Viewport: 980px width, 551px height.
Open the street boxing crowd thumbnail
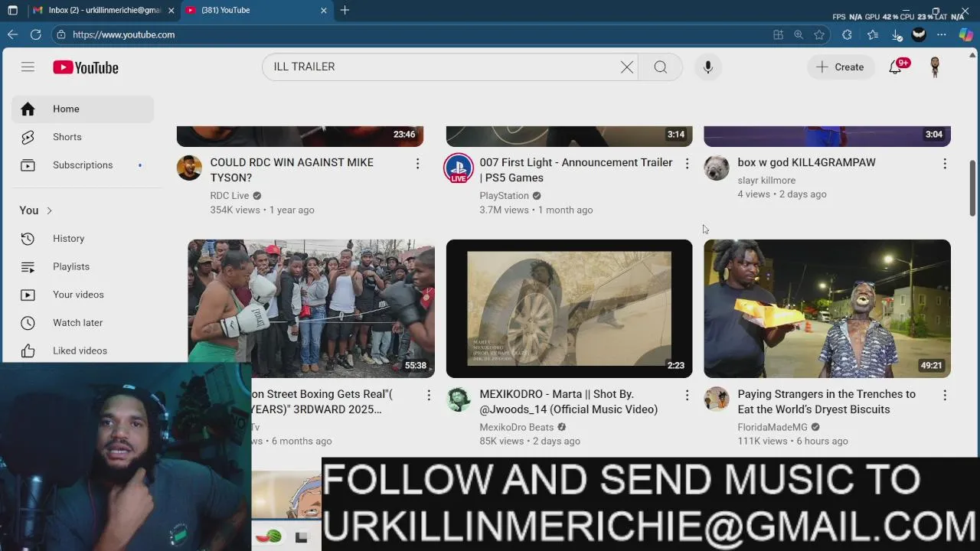tap(311, 308)
